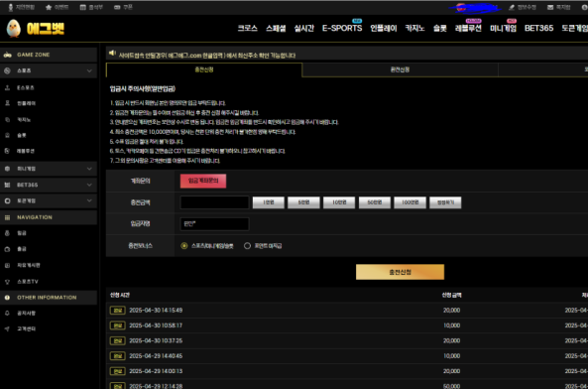
Task: Click the 스포츠TV trophy icon
Action: (7, 282)
